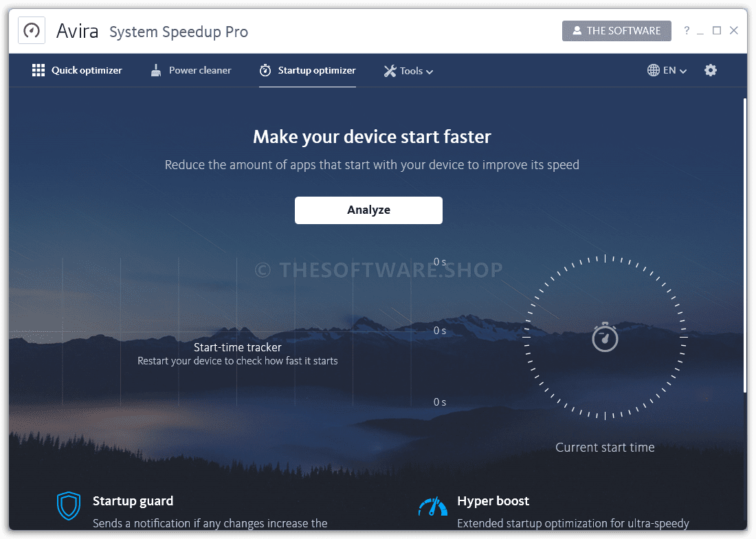Image resolution: width=756 pixels, height=539 pixels.
Task: Click THE SOFTWARE account button
Action: pos(616,31)
